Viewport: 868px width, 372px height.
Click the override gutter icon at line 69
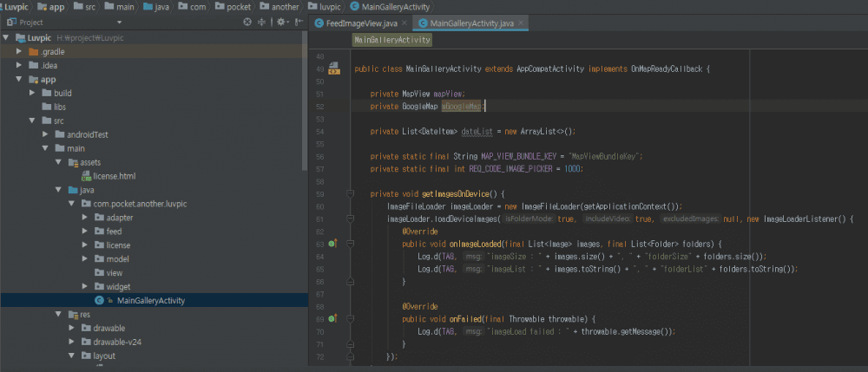tap(332, 319)
